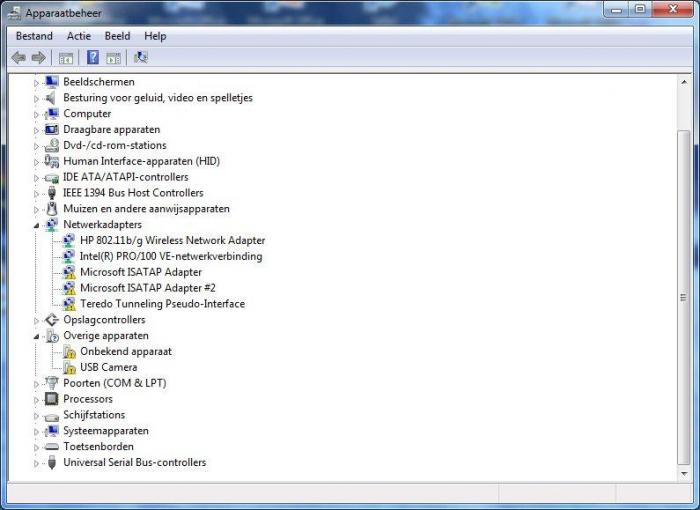Screen dimensions: 700x510
Task: Open the Beeld menu
Action: tap(117, 36)
